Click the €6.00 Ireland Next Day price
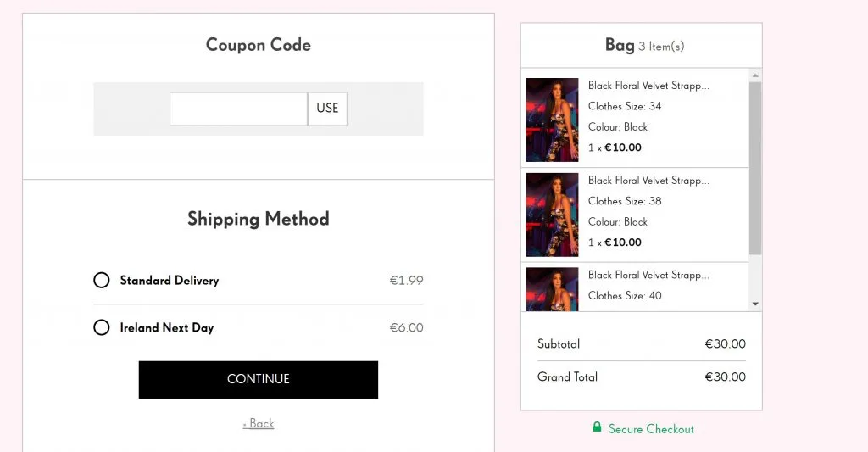This screenshot has height=452, width=868. click(x=406, y=327)
